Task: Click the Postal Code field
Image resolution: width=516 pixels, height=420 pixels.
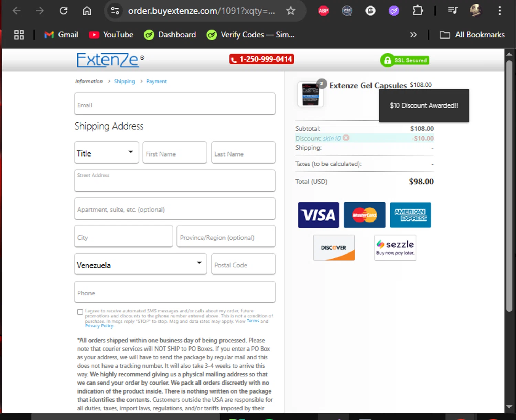Action: pos(243,264)
